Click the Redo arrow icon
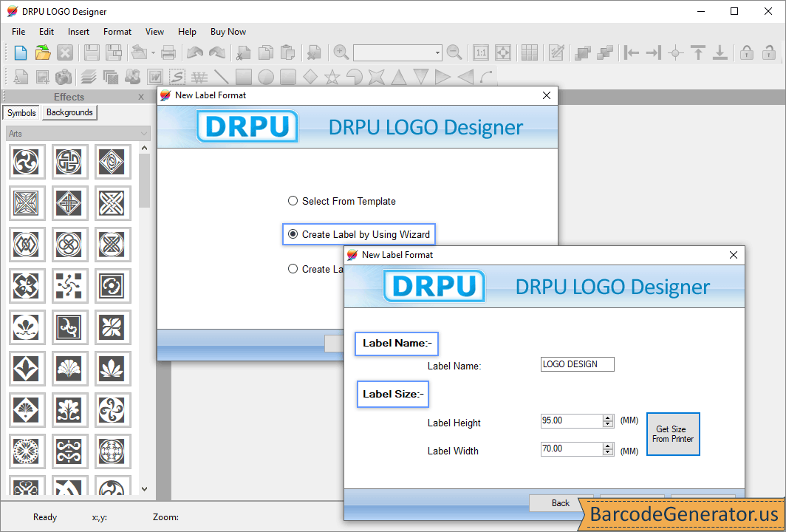786x532 pixels. pyautogui.click(x=217, y=52)
